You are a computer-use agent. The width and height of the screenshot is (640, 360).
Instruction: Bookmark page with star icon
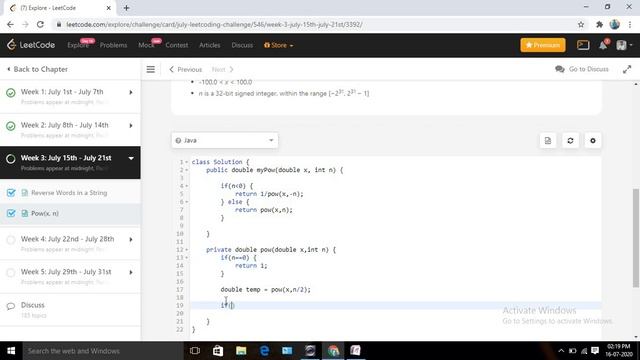581,24
